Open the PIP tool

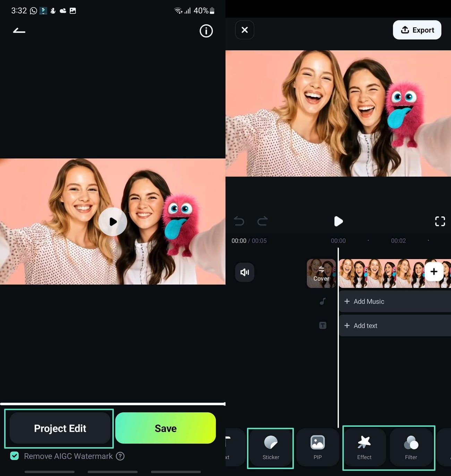[317, 448]
